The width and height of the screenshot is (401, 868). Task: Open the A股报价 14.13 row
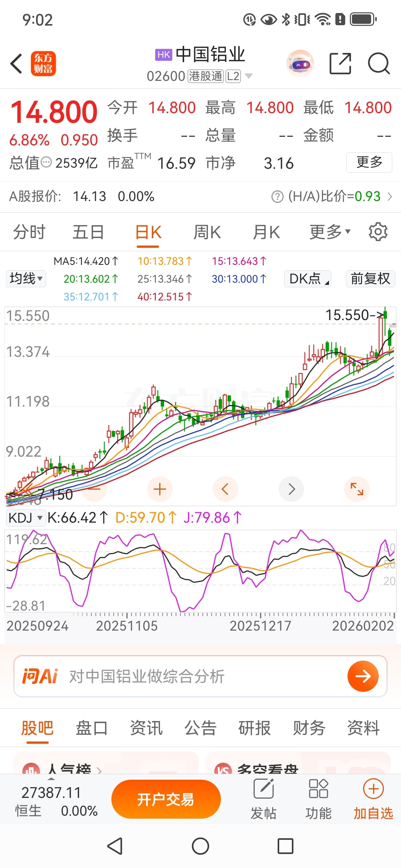82,197
